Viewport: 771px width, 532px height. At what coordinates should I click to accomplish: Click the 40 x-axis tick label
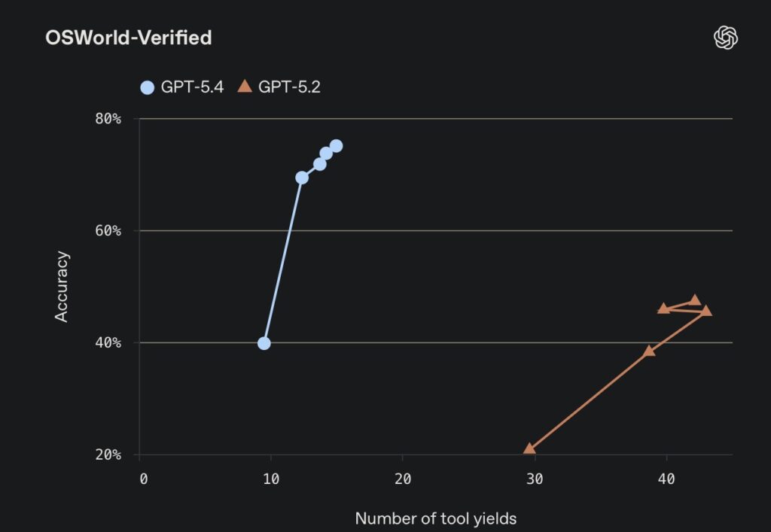pyautogui.click(x=666, y=479)
